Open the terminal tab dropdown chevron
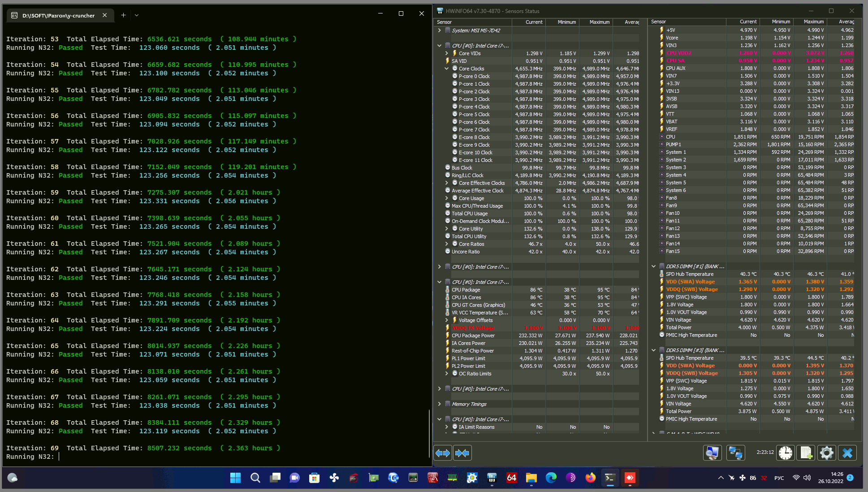 (x=137, y=15)
